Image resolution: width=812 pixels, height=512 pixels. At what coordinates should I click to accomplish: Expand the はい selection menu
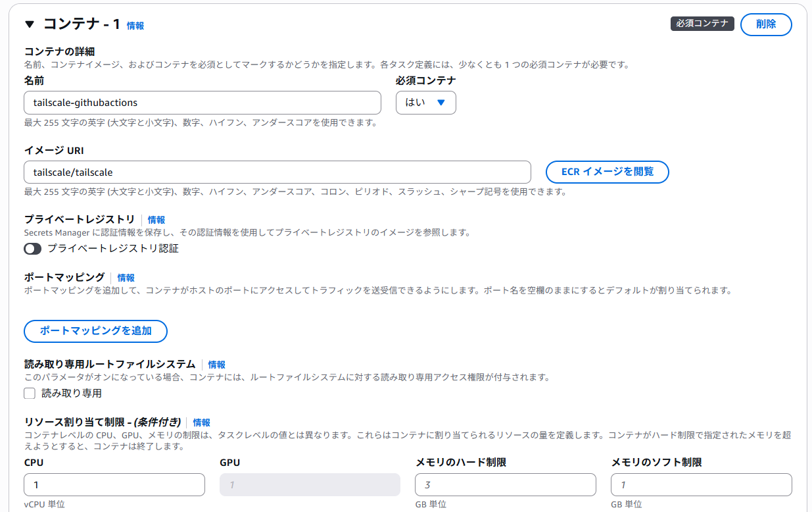[425, 103]
